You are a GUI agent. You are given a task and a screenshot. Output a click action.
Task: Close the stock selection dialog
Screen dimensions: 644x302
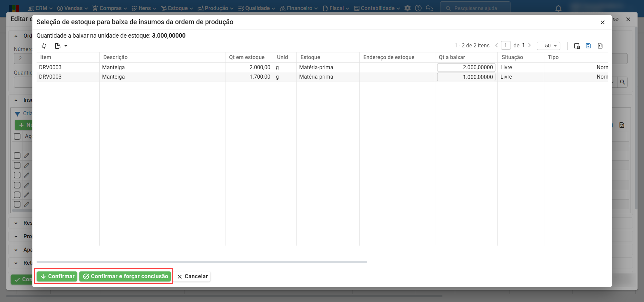(x=603, y=22)
